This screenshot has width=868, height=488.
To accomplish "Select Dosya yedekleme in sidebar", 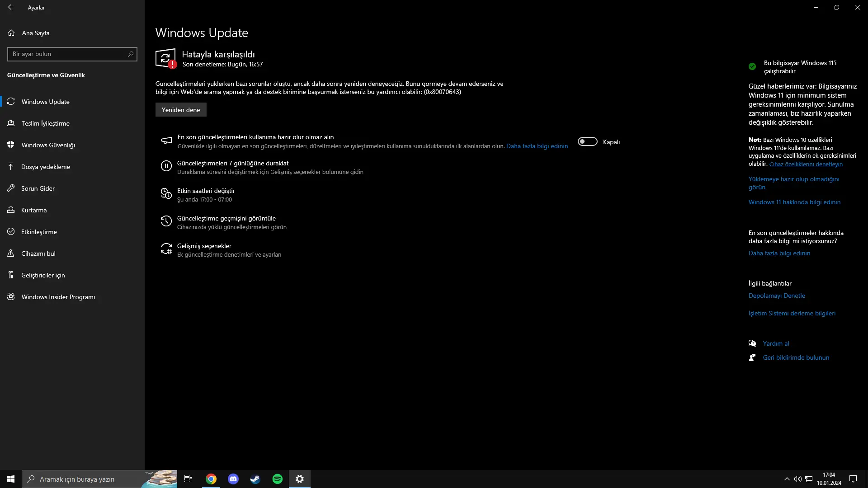I will [x=72, y=166].
